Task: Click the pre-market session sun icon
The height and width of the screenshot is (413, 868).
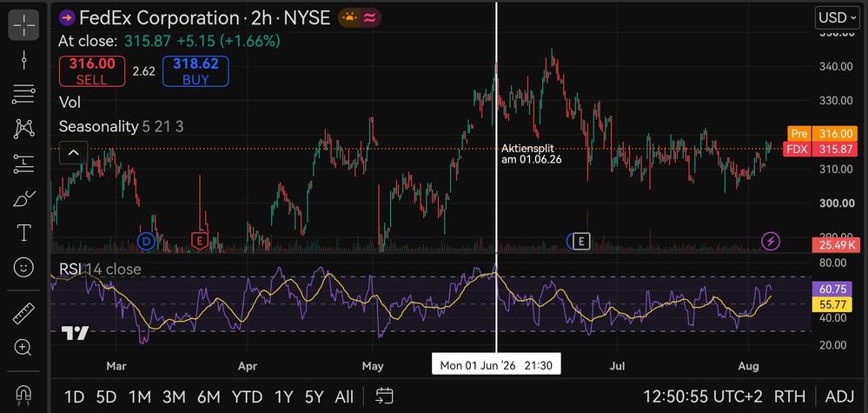Action: 348,18
